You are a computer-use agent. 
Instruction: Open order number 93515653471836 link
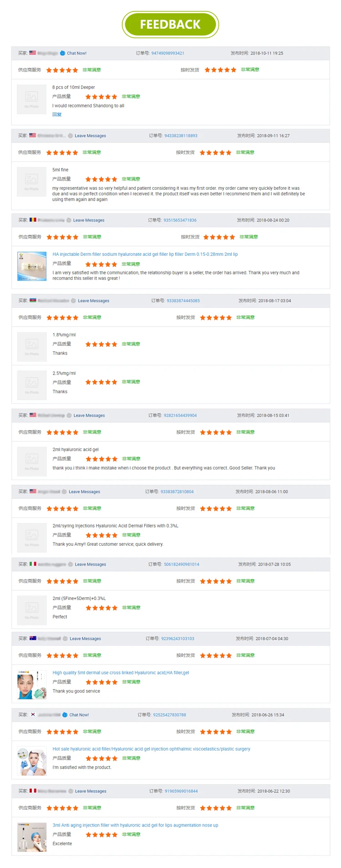[180, 220]
